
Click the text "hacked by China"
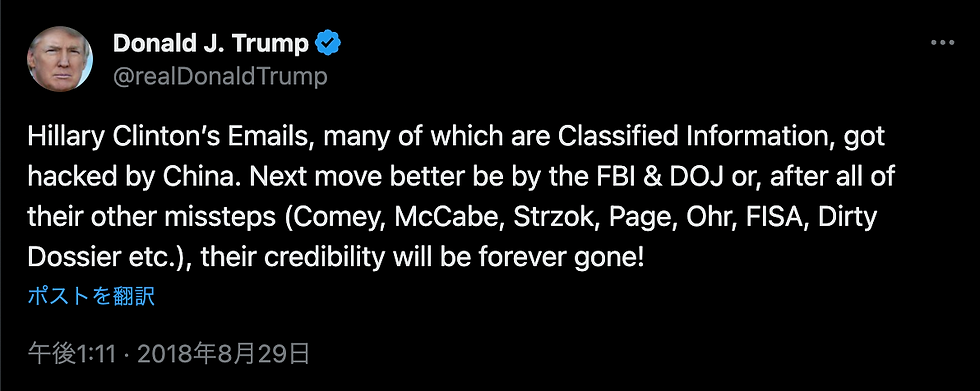pos(130,178)
